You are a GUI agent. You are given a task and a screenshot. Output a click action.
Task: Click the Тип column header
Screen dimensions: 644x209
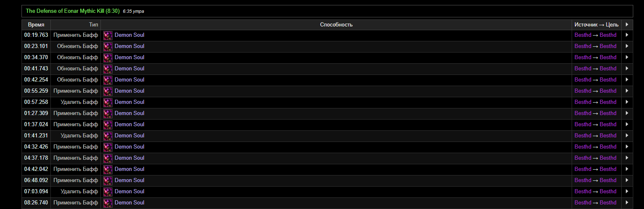(x=93, y=25)
